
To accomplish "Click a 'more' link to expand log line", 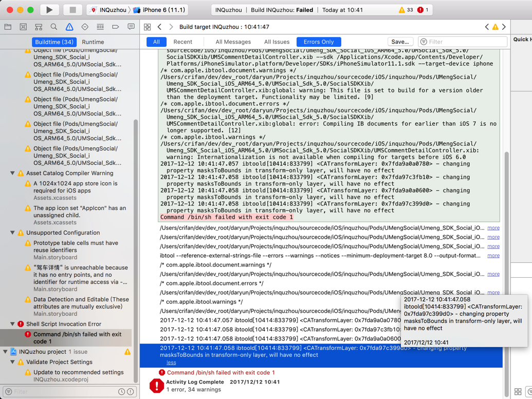I will (x=493, y=228).
